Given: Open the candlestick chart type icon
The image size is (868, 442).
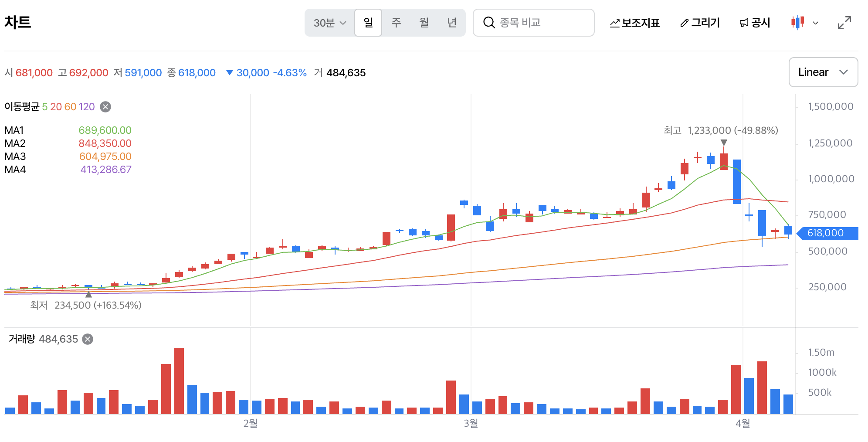Looking at the screenshot, I should tap(797, 23).
